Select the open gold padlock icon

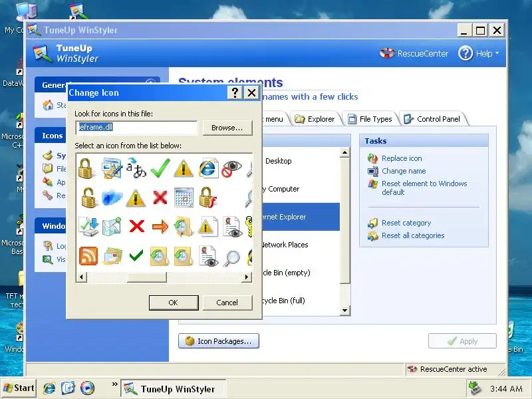tap(88, 198)
